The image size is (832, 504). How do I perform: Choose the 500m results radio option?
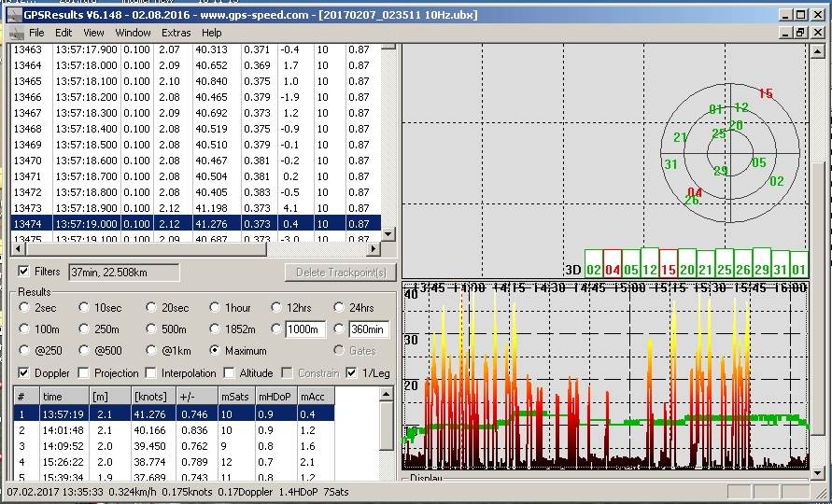coord(150,329)
